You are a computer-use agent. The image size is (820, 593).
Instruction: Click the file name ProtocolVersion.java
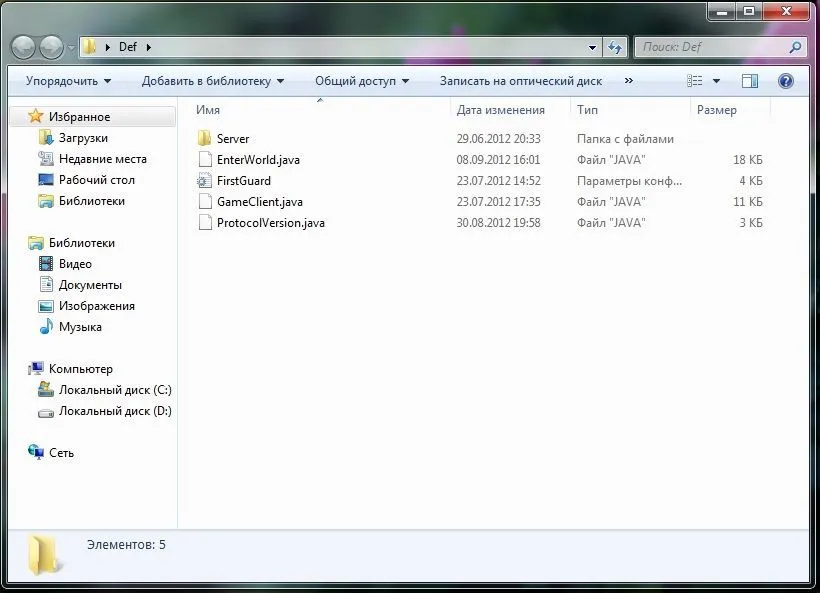(271, 222)
